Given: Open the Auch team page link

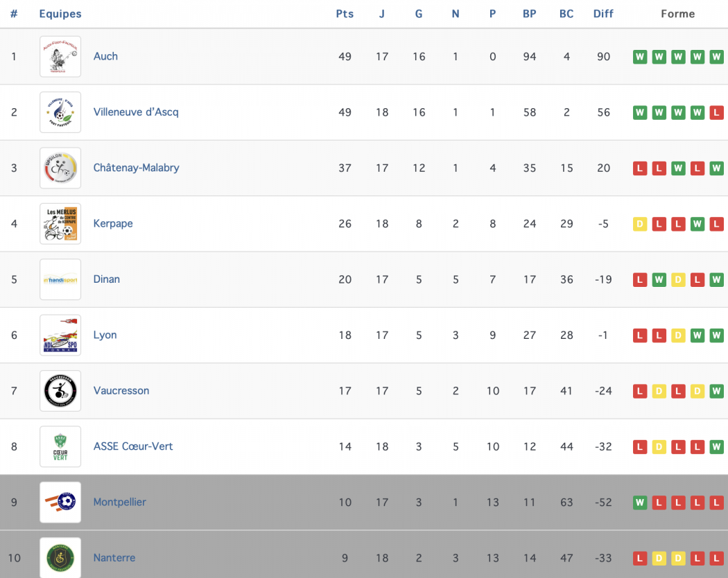Looking at the screenshot, I should pos(105,56).
